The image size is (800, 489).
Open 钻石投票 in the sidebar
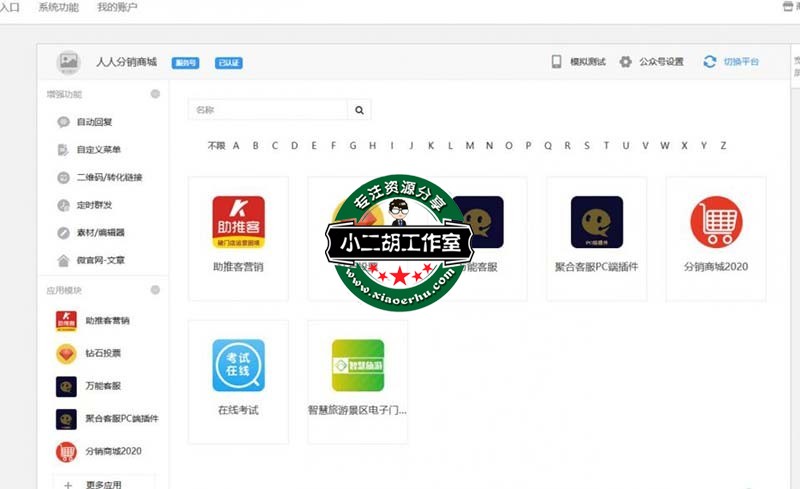[x=103, y=353]
